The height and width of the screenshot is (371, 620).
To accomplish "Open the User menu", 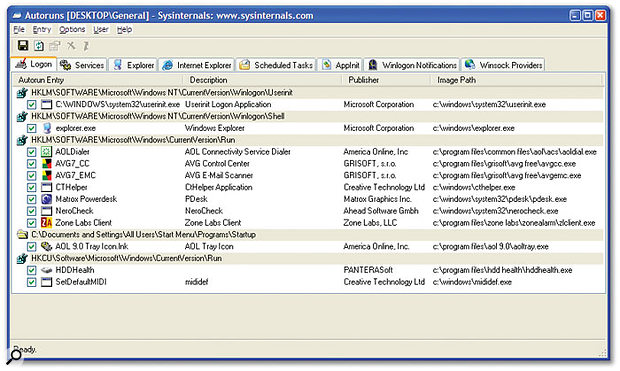I will pyautogui.click(x=101, y=29).
